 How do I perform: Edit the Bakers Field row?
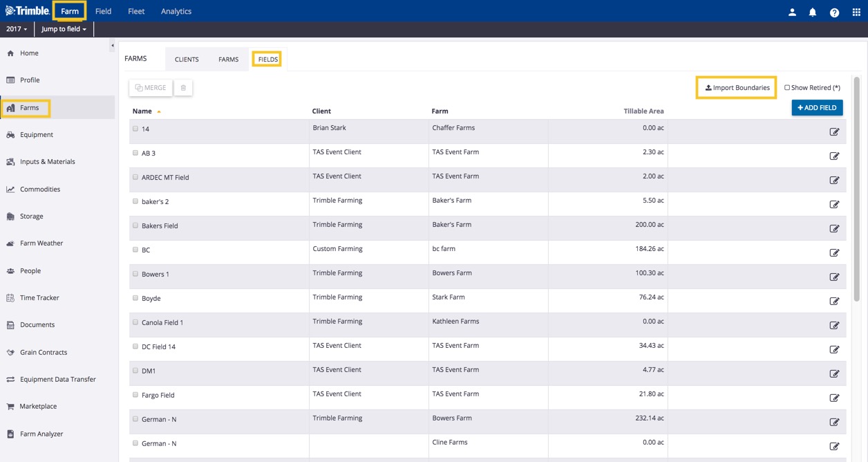pyautogui.click(x=834, y=229)
